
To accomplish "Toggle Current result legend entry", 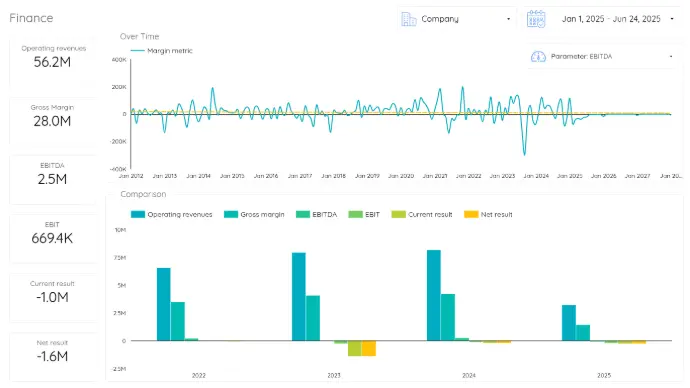I will 422,215.
